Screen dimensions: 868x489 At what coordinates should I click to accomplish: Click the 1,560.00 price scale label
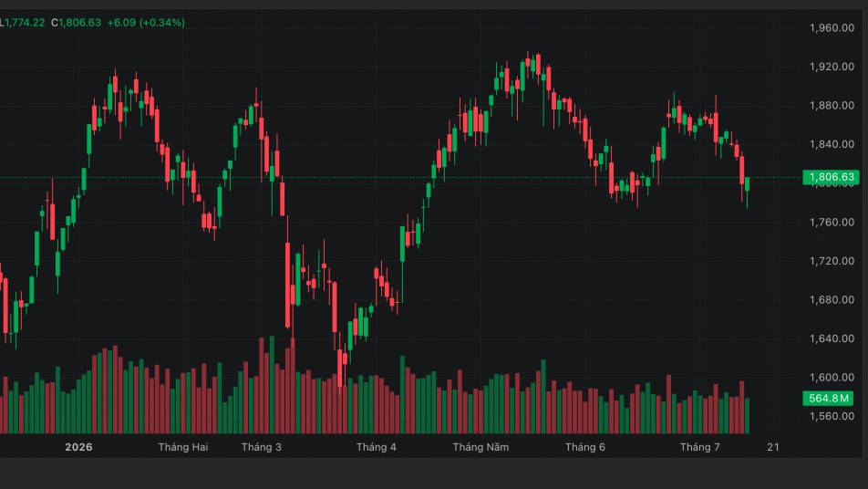[x=832, y=416]
